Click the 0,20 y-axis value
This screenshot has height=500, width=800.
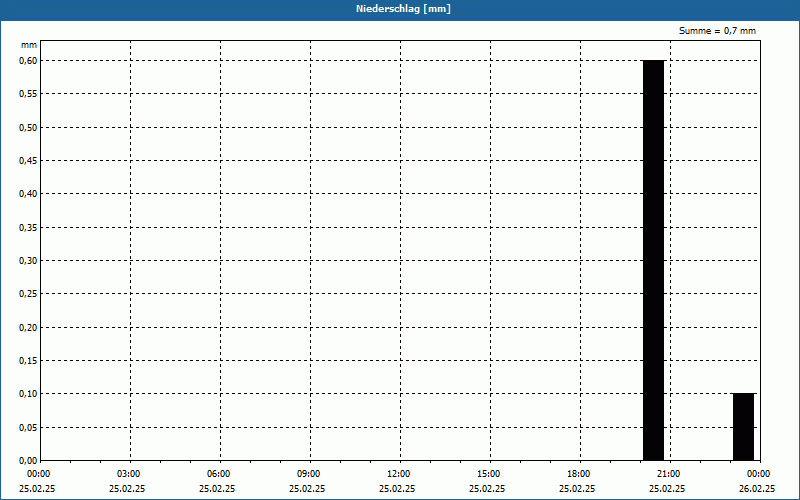pyautogui.click(x=28, y=328)
